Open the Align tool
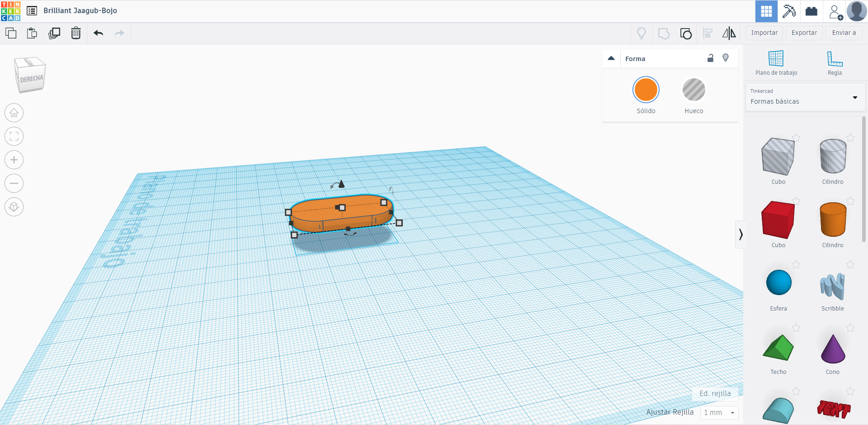Viewport: 868px width, 425px height. point(708,33)
